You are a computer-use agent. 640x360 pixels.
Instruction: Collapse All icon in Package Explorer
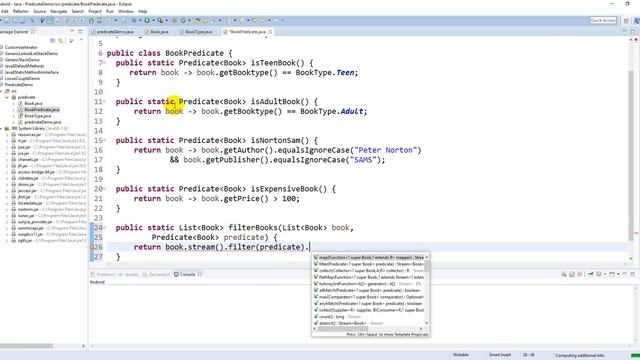click(x=53, y=40)
